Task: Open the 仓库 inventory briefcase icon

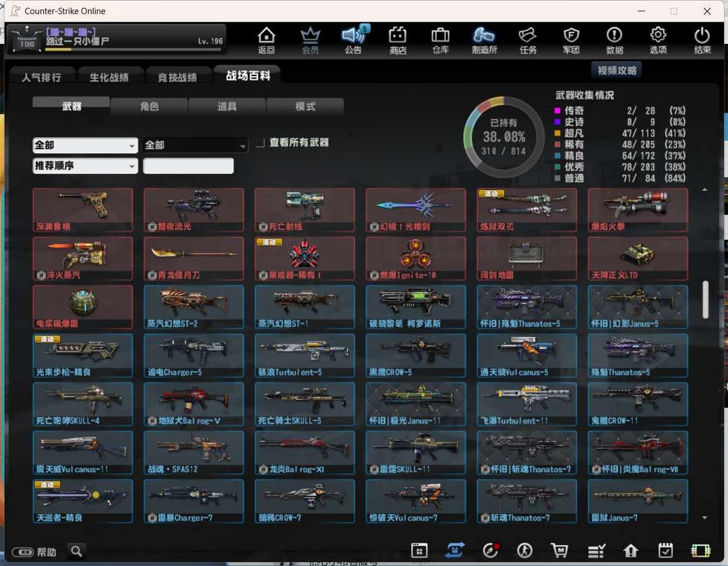Action: (440, 40)
